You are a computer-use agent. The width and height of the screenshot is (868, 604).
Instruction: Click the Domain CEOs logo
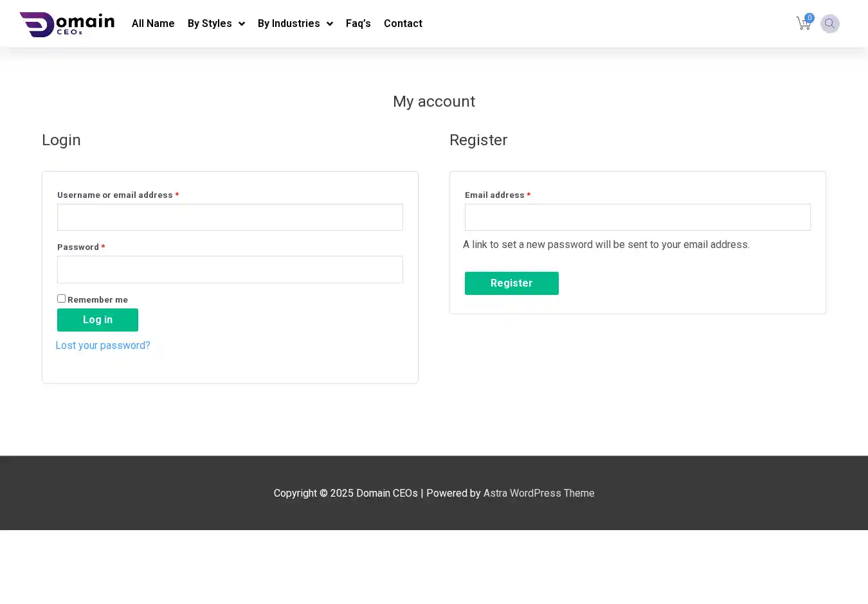pos(67,24)
